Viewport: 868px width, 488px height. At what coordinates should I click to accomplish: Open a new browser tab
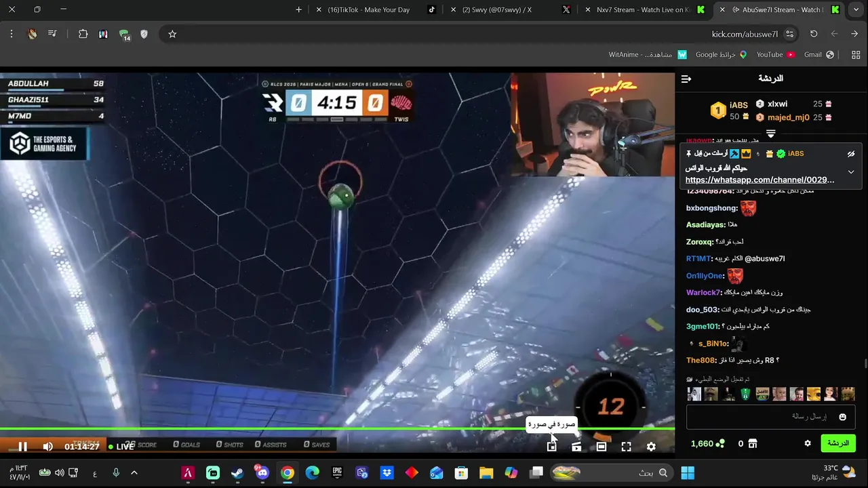point(298,9)
